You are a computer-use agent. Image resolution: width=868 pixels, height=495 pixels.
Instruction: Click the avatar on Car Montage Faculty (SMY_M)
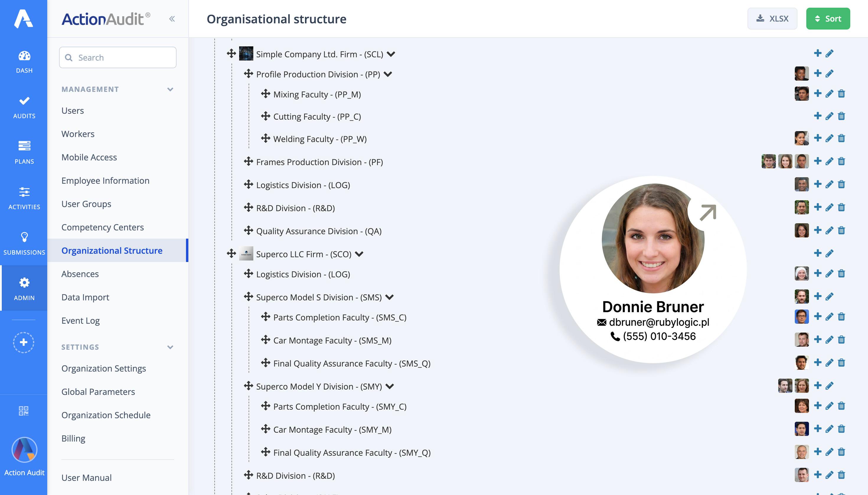801,429
